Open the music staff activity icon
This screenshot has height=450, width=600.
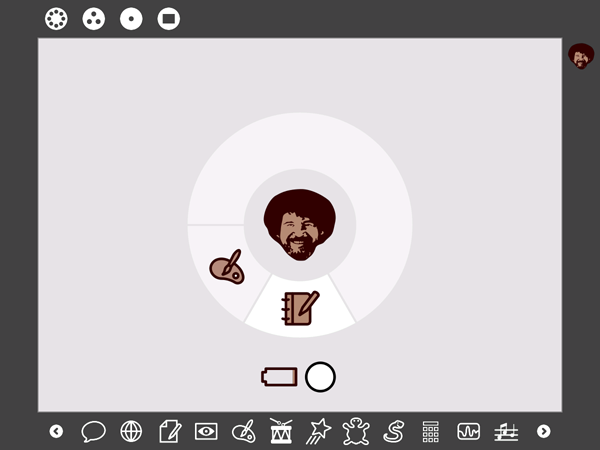click(x=506, y=431)
